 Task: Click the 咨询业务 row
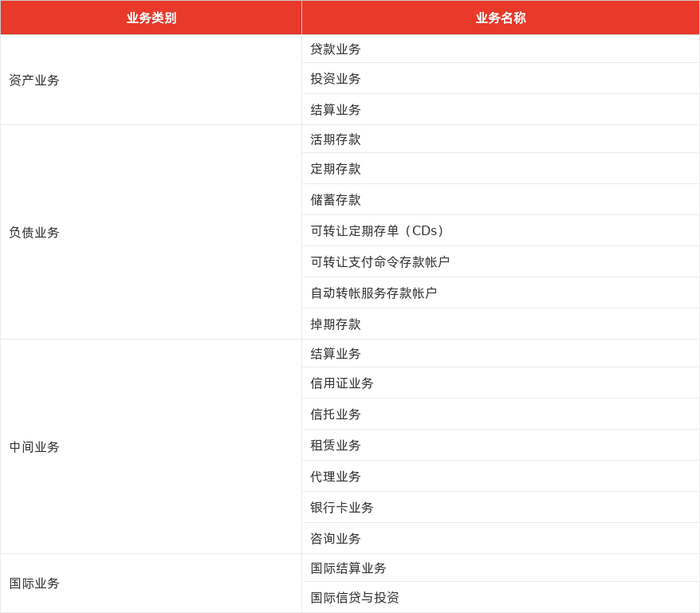pyautogui.click(x=501, y=538)
